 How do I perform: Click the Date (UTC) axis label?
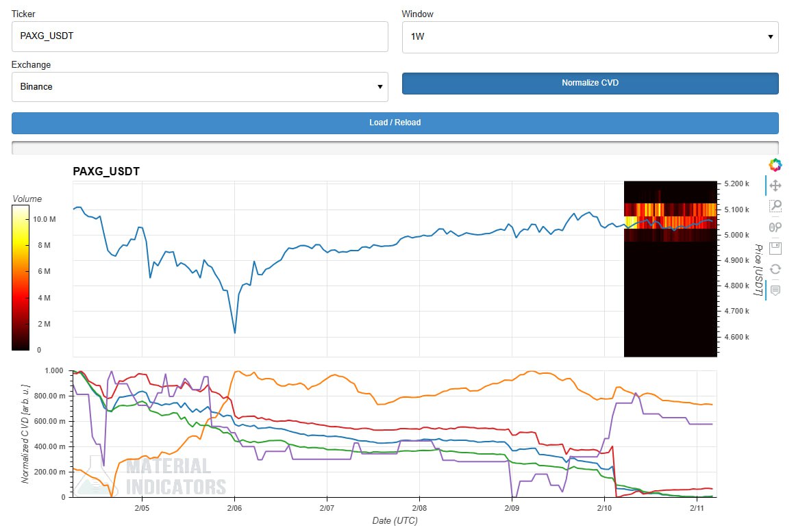coord(395,520)
